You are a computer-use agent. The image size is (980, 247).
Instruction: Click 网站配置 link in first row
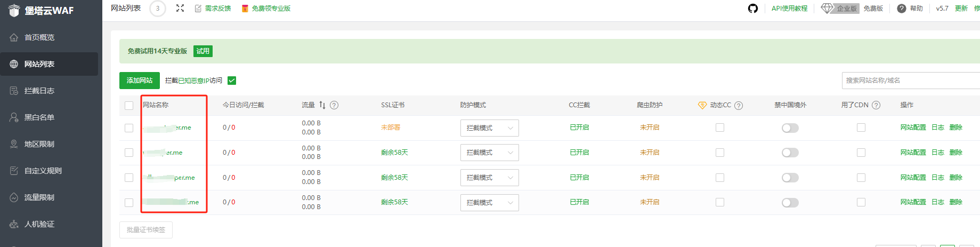pos(913,128)
